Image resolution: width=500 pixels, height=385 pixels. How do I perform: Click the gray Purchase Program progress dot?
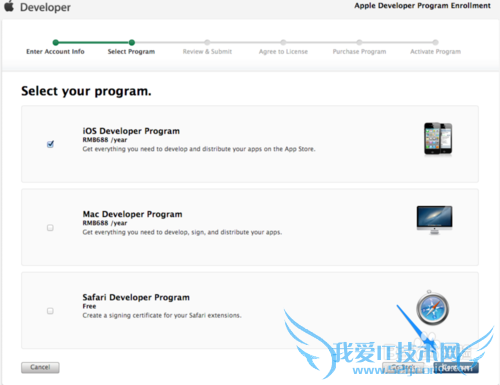[x=359, y=42]
